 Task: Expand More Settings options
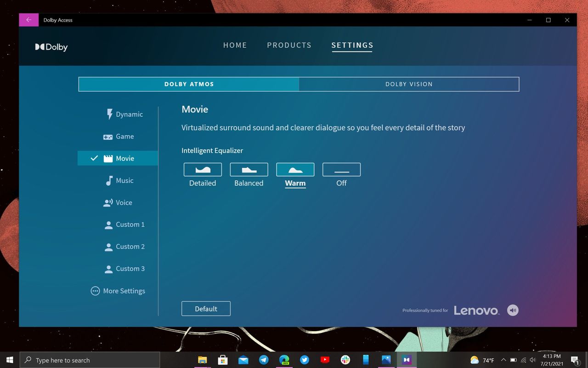click(x=118, y=291)
